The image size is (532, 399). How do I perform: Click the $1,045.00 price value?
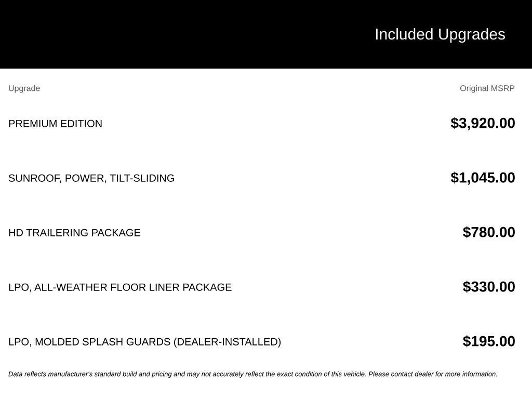(483, 178)
